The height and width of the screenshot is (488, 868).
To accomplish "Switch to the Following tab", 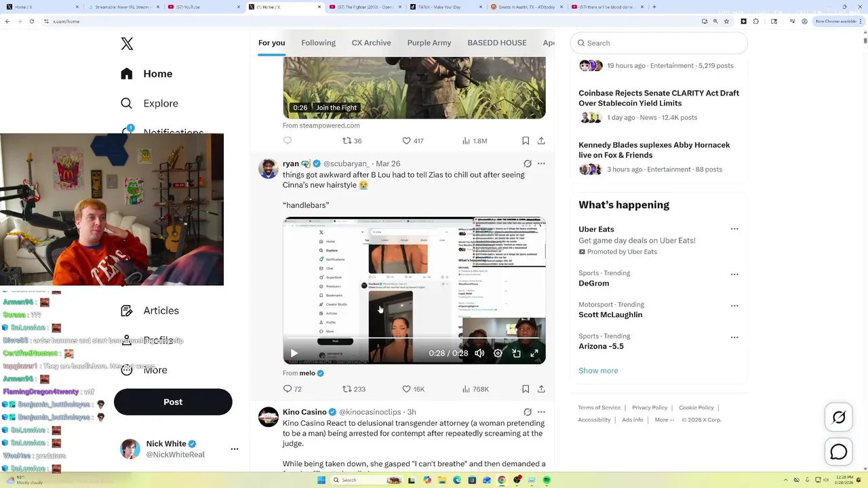I will click(318, 43).
